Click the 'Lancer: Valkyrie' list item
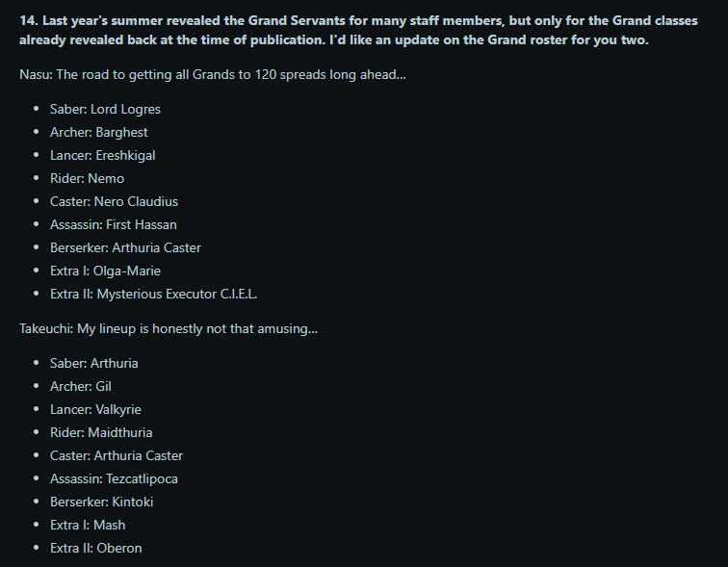Viewport: 728px width, 567px height. tap(95, 410)
